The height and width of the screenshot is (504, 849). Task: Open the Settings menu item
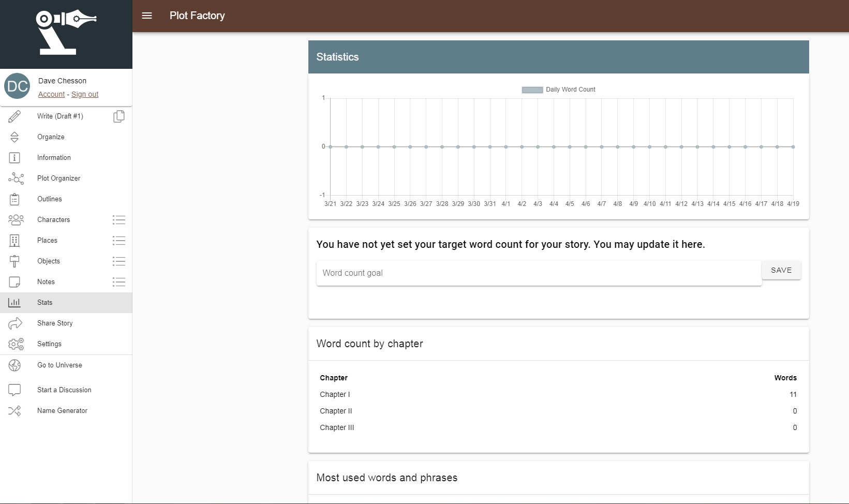pyautogui.click(x=50, y=344)
